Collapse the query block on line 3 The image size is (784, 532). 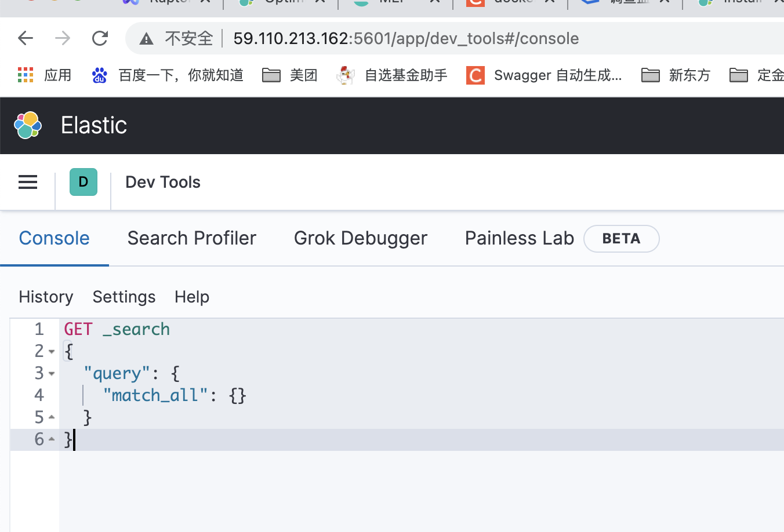point(52,374)
